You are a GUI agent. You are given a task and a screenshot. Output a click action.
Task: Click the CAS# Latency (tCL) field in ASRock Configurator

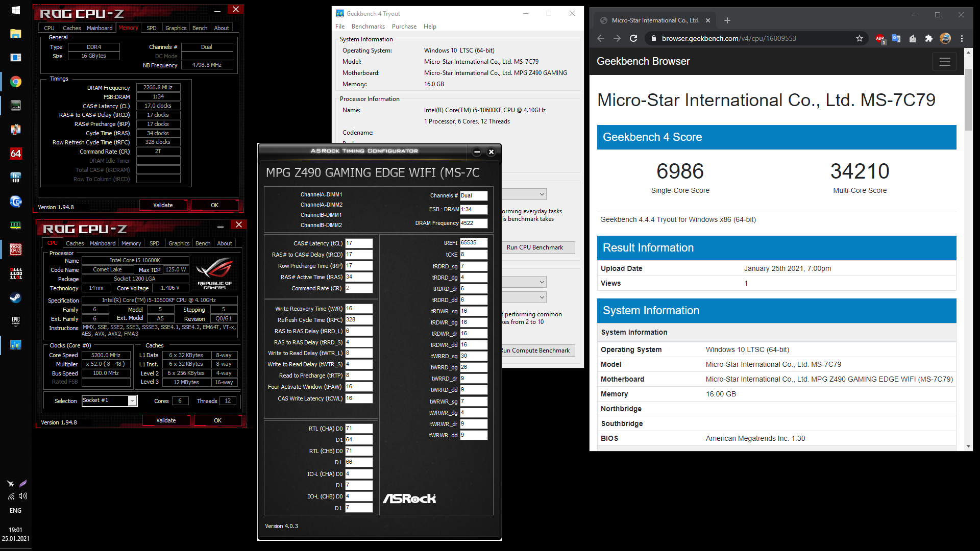359,243
